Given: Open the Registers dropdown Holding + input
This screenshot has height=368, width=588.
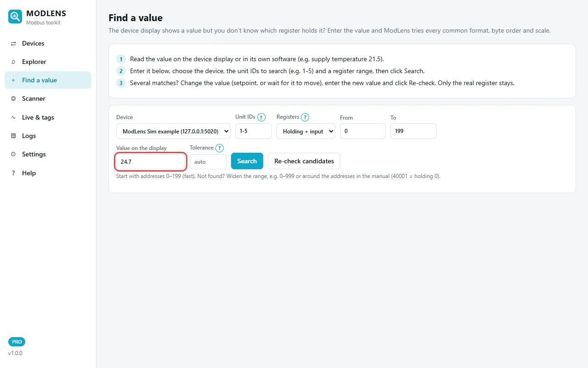Looking at the screenshot, I should tap(306, 131).
